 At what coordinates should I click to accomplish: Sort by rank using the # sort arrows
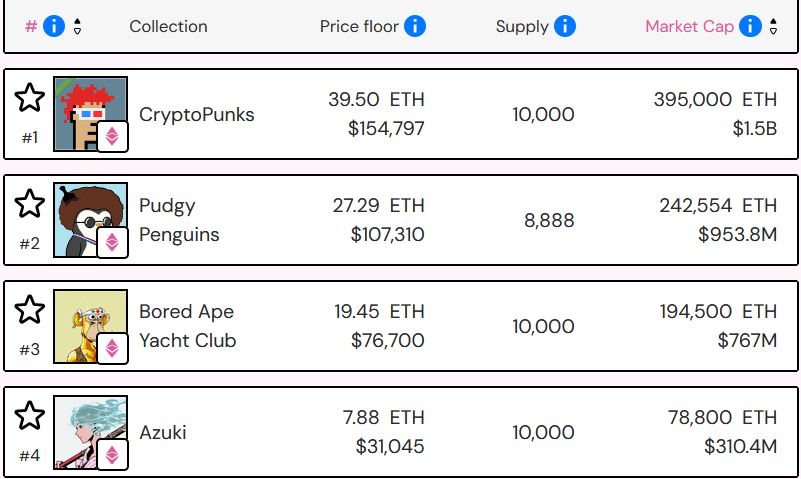pos(77,26)
